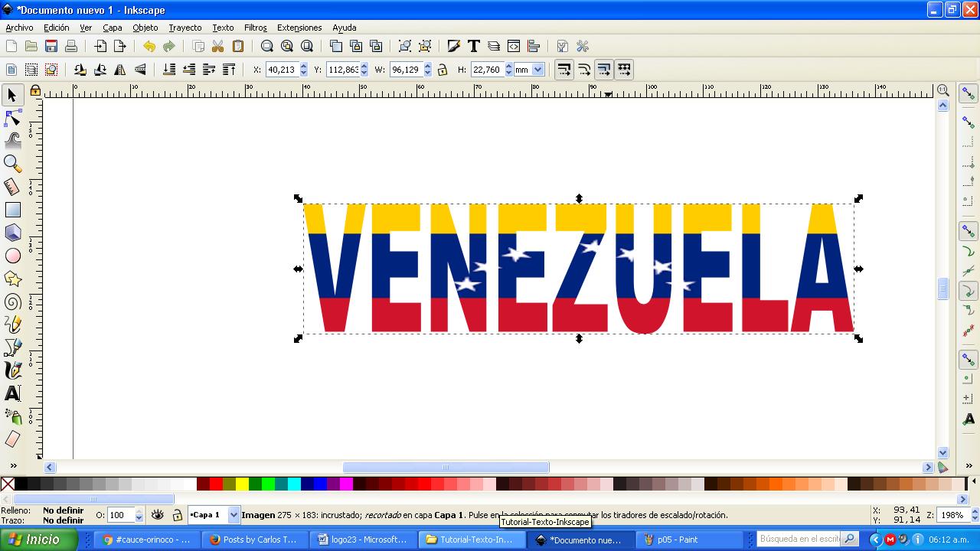Open Text and Font dialog icon
Image resolution: width=980 pixels, height=551 pixels.
click(x=474, y=47)
